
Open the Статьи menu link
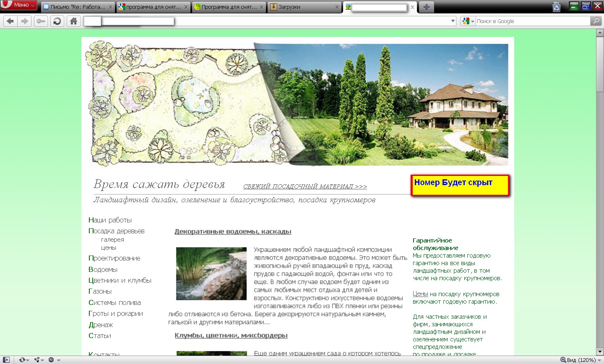point(100,336)
